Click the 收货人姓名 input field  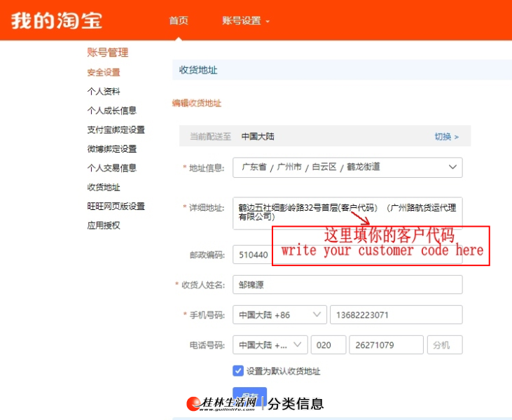tap(347, 285)
